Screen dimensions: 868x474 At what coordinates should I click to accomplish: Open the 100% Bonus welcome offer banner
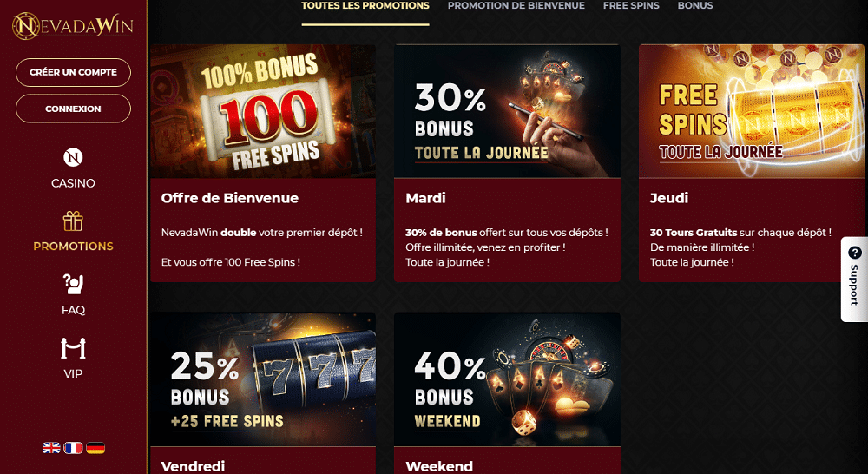pos(263,111)
